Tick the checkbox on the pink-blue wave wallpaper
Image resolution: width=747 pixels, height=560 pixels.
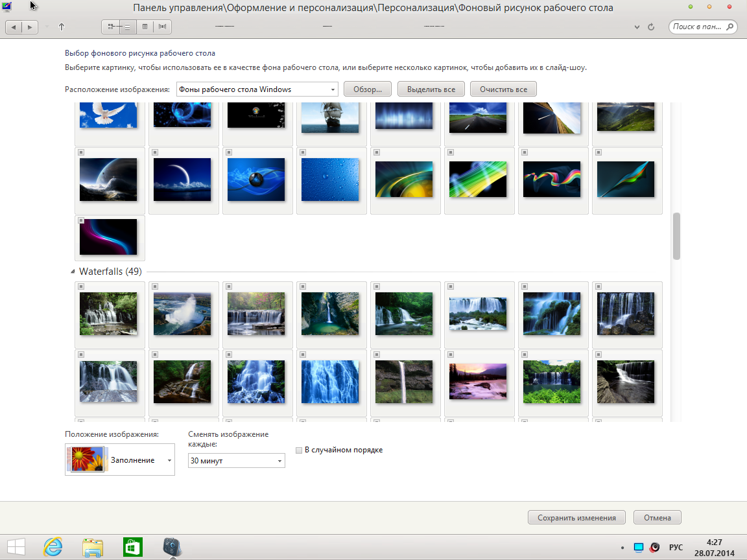click(x=81, y=220)
